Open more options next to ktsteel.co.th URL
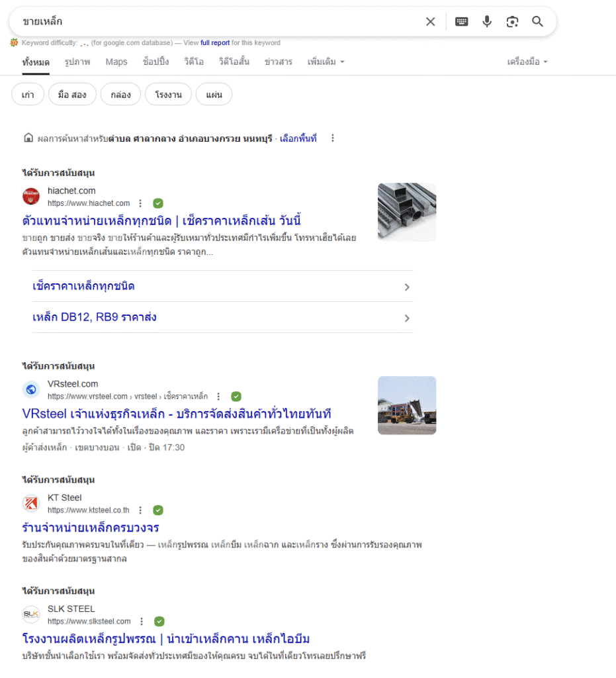The height and width of the screenshot is (678, 616). click(x=140, y=510)
